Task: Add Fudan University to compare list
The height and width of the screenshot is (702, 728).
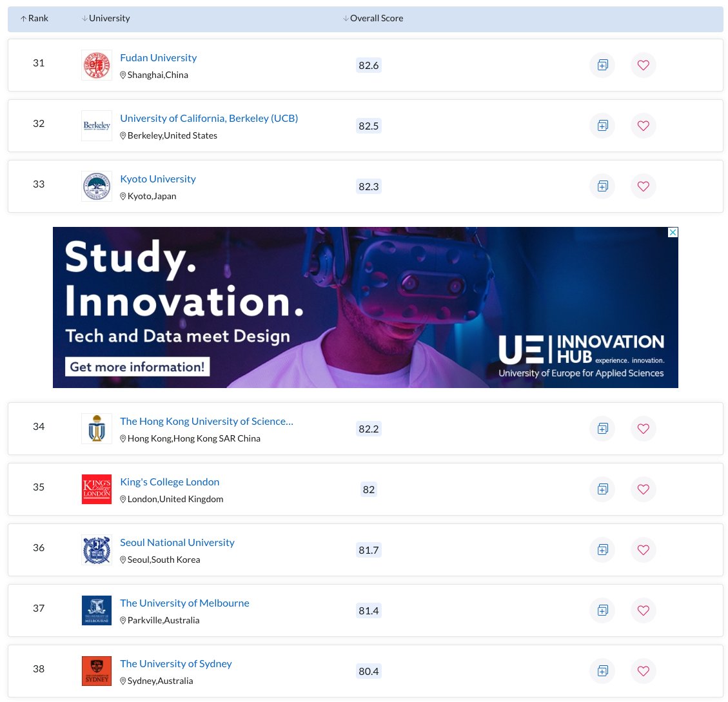Action: [602, 65]
